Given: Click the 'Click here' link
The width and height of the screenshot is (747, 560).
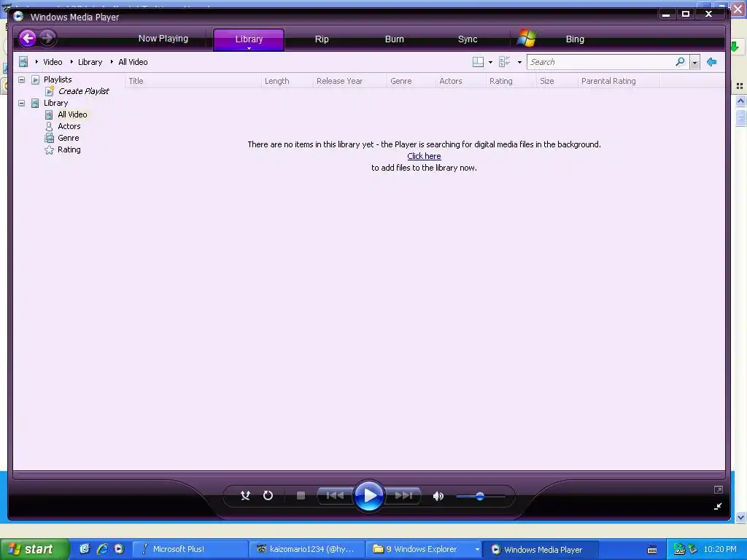Looking at the screenshot, I should pos(424,156).
